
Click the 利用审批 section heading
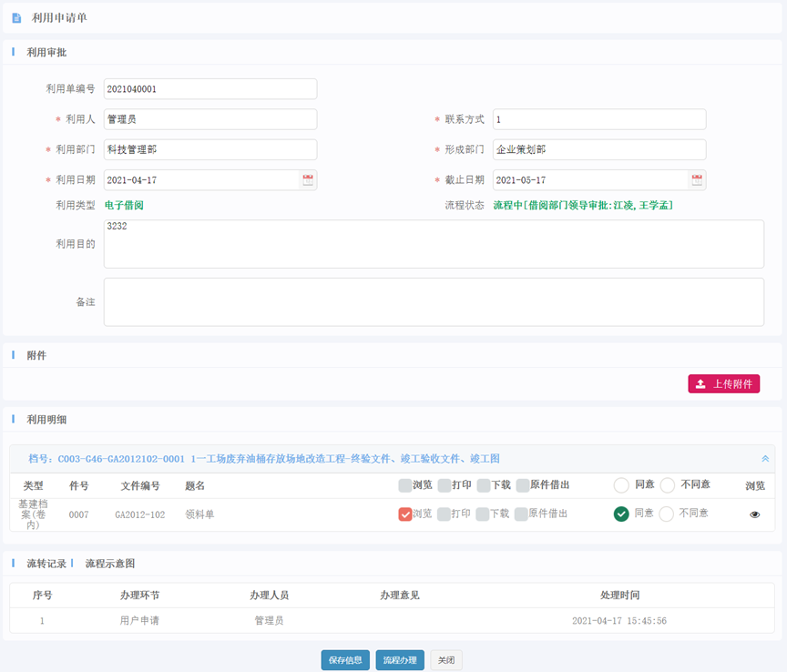click(x=46, y=52)
